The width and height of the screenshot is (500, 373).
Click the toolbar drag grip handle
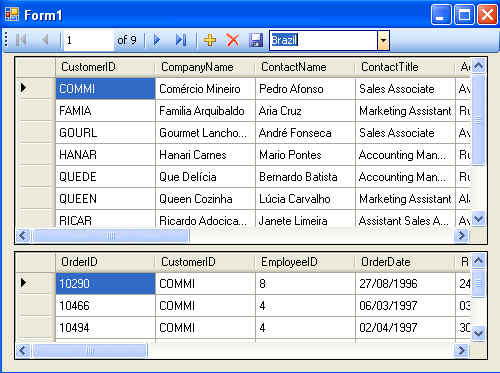(x=6, y=40)
